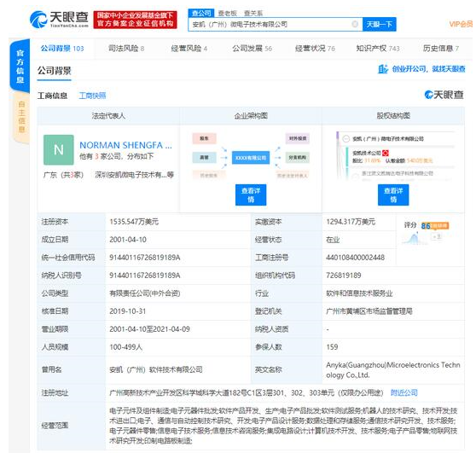Click the organization code 726819189

click(x=344, y=276)
